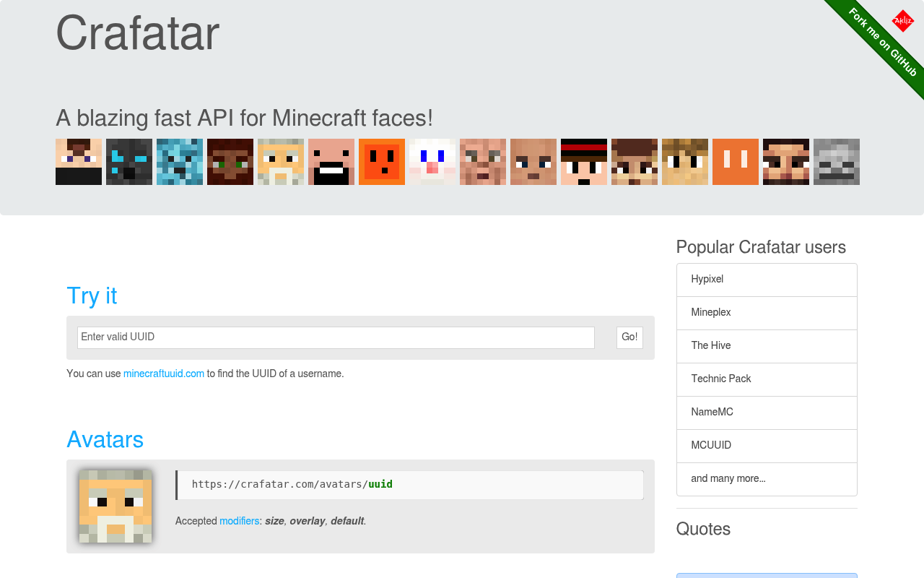Screen dimensions: 924x578
Task: Open the Fork me on GitHub ribbon
Action: [x=882, y=42]
